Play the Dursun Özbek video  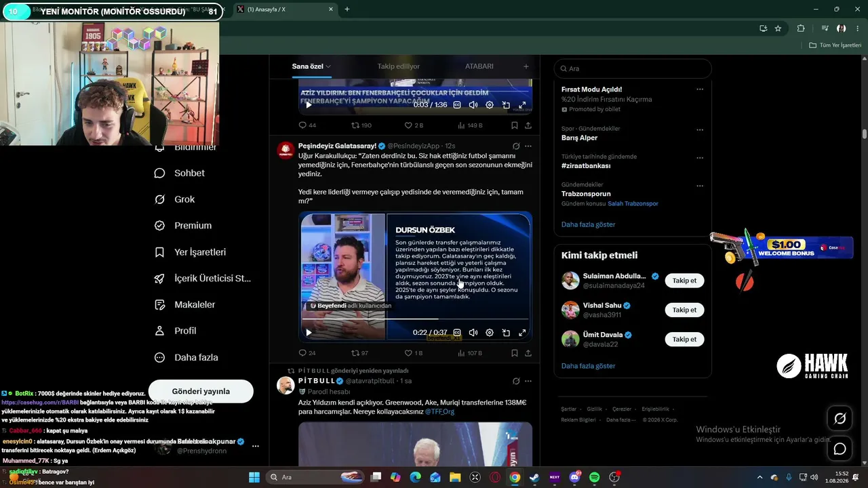(309, 333)
